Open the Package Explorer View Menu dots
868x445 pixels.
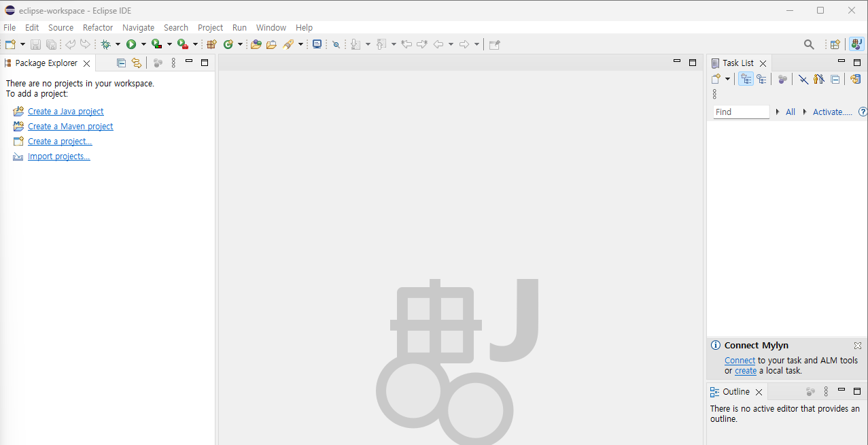point(173,63)
